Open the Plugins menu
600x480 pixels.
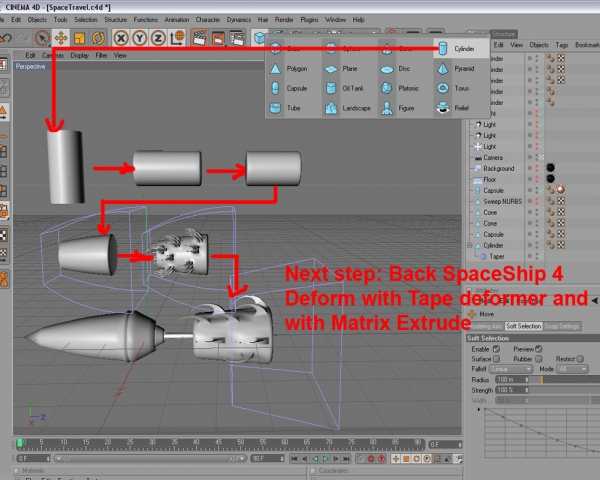point(309,20)
